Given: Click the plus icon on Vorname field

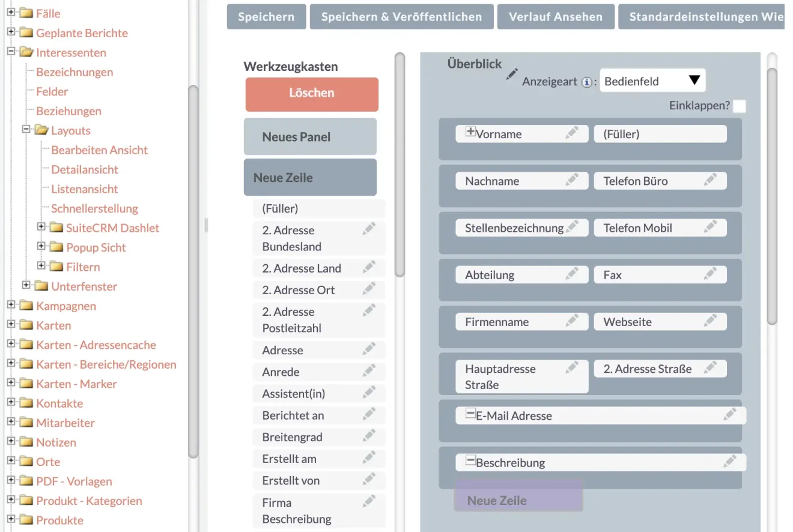Looking at the screenshot, I should pyautogui.click(x=471, y=132).
